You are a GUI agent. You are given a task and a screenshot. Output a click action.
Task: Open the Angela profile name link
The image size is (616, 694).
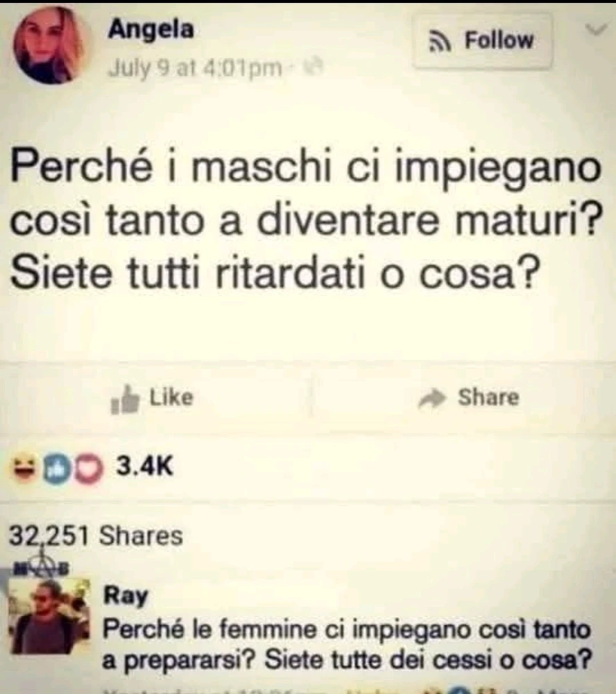click(151, 29)
